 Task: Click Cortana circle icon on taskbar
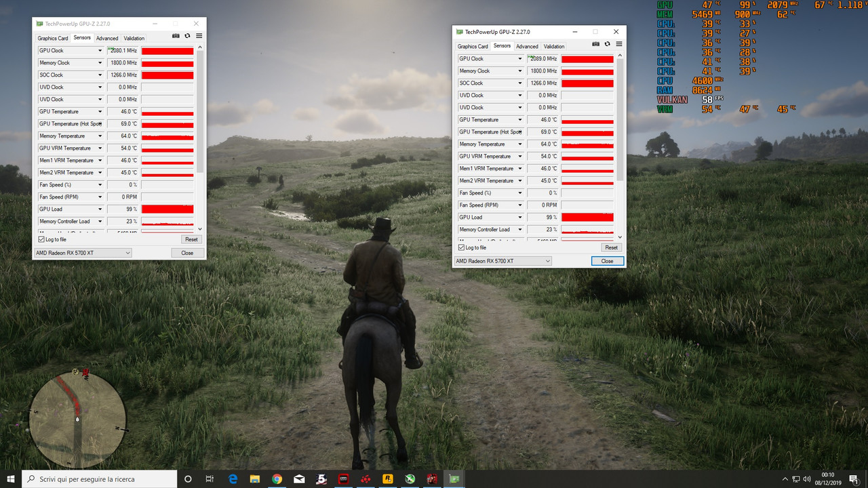tap(188, 479)
